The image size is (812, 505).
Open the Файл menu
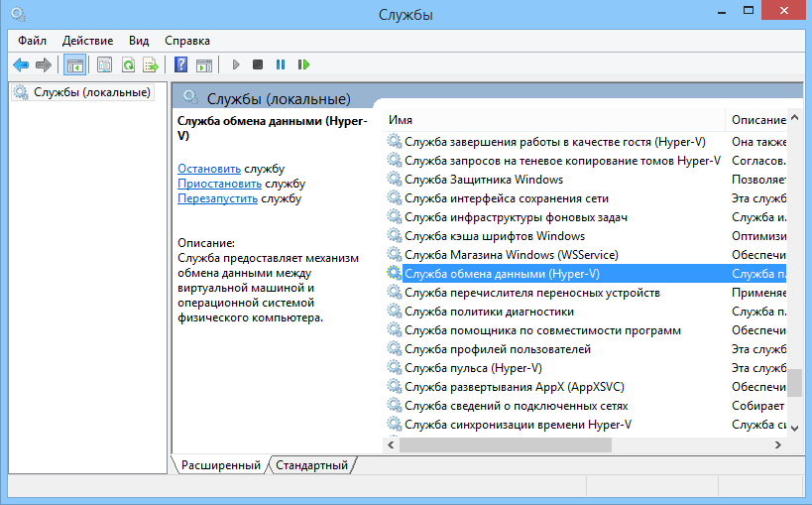point(32,41)
